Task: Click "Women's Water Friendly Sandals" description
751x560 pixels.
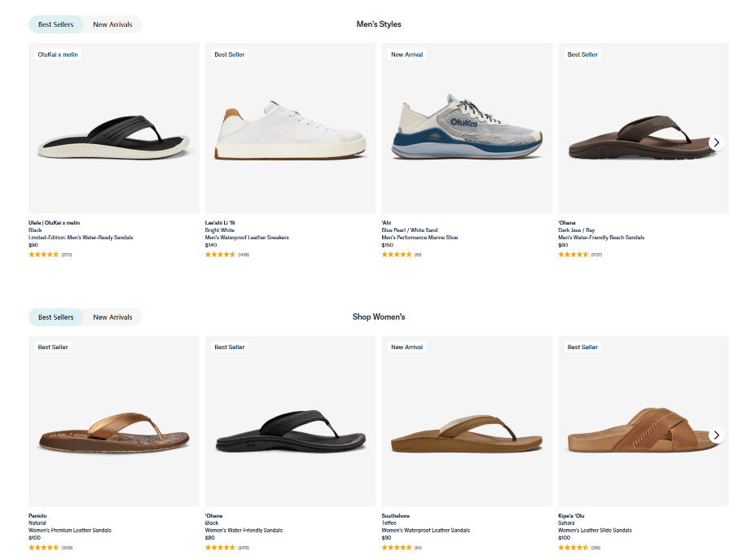Action: (244, 531)
